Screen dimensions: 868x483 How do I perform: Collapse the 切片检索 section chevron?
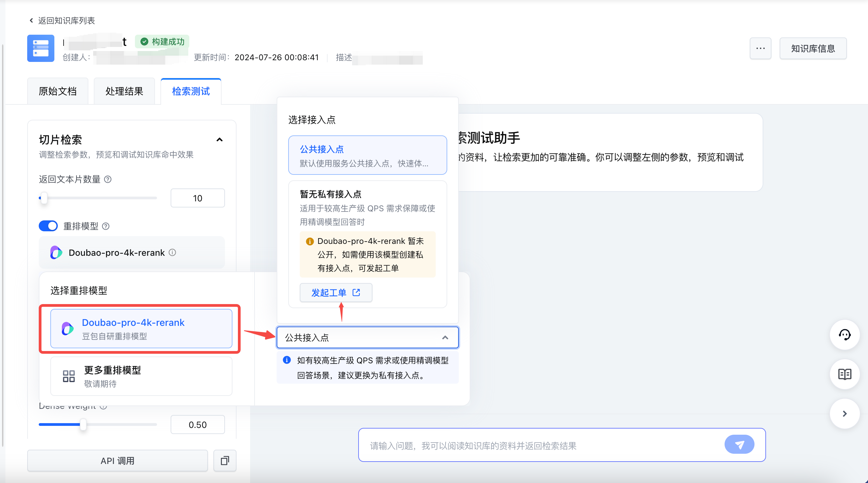point(220,140)
